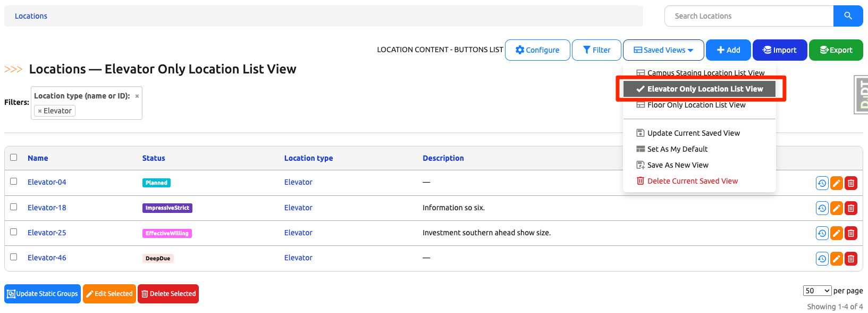Delete Elevator-04 with the red trash icon
Screen dimensions: 868x313
coord(850,183)
